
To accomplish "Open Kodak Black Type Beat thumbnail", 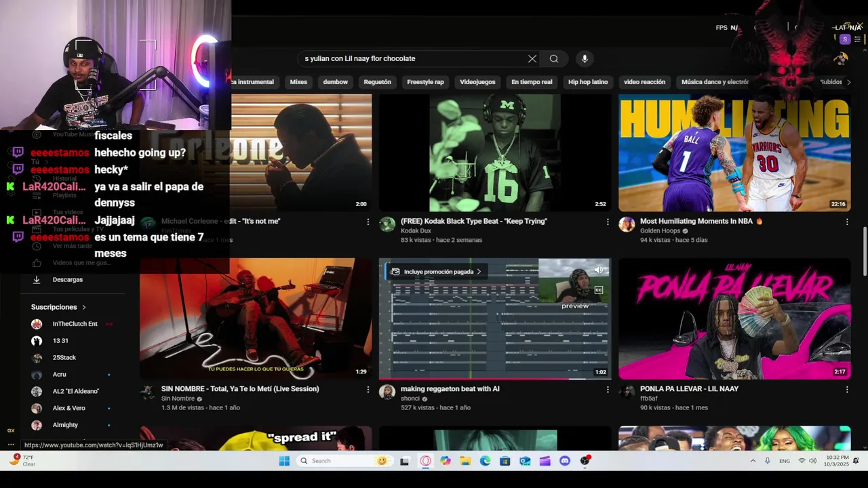I will pyautogui.click(x=494, y=152).
